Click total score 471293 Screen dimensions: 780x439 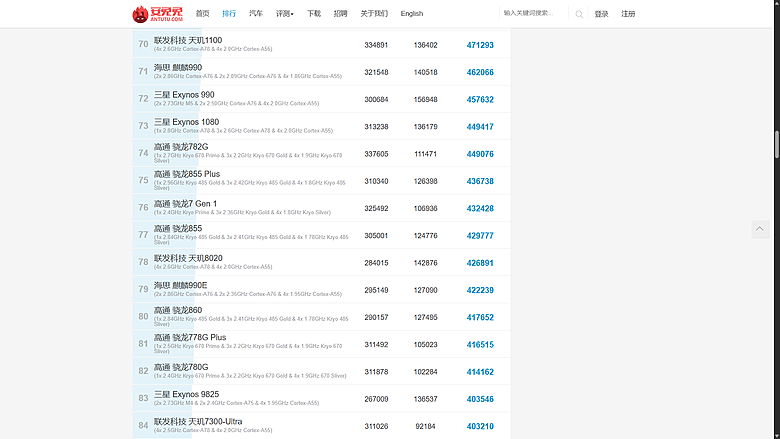pos(480,45)
